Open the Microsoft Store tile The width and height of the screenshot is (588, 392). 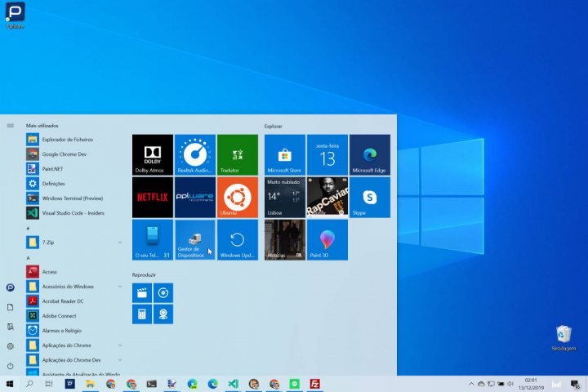tap(285, 154)
